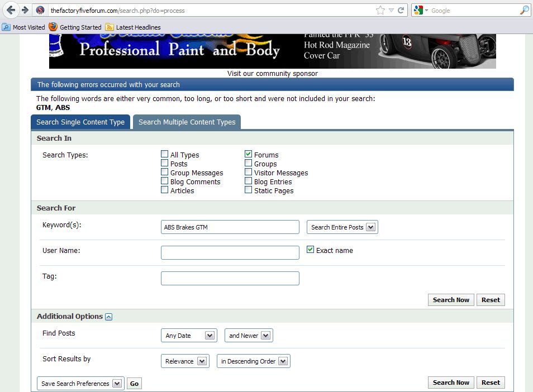Click the top Search Now button

click(x=451, y=300)
